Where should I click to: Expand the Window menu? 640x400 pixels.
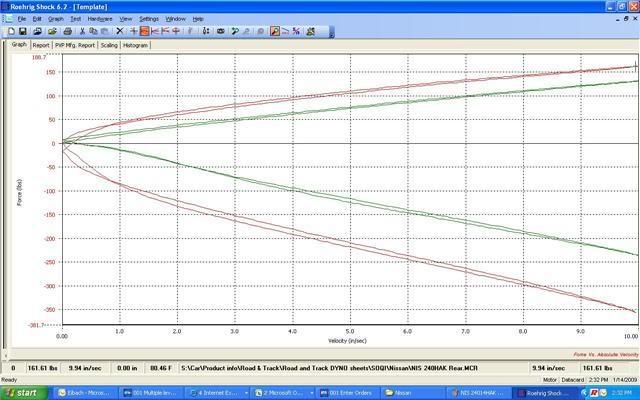click(x=175, y=19)
